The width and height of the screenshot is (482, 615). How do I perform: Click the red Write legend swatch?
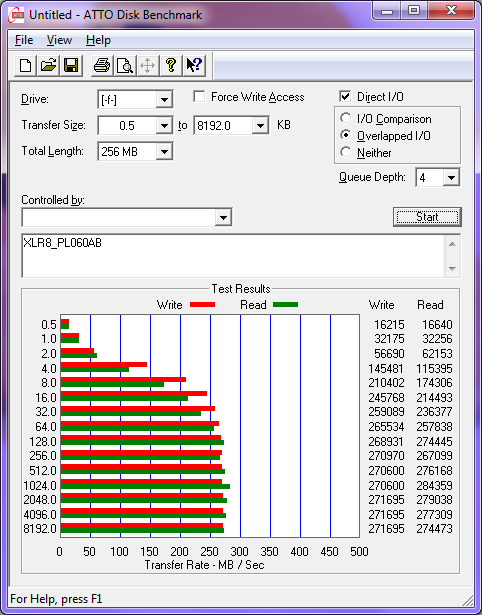(202, 304)
